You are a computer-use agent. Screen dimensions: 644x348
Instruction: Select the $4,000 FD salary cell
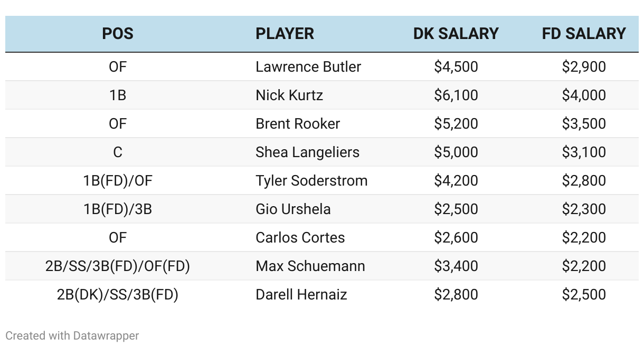coord(584,95)
